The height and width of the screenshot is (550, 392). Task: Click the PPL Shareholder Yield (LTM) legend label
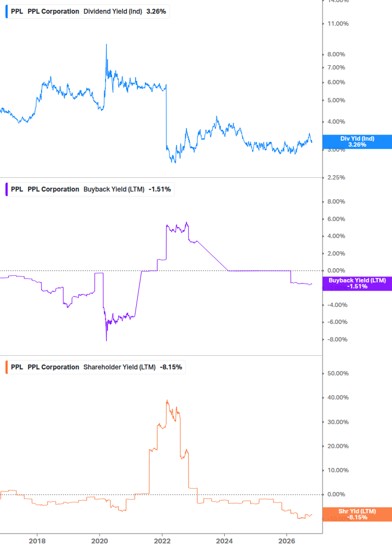point(96,367)
